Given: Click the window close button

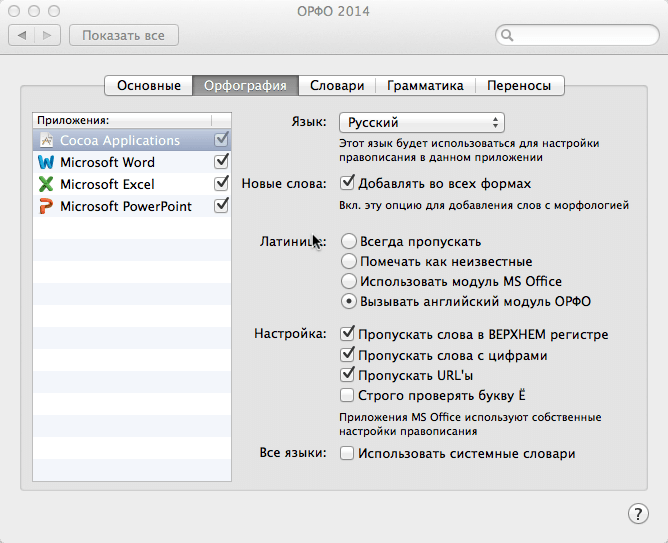Looking at the screenshot, I should coord(14,11).
